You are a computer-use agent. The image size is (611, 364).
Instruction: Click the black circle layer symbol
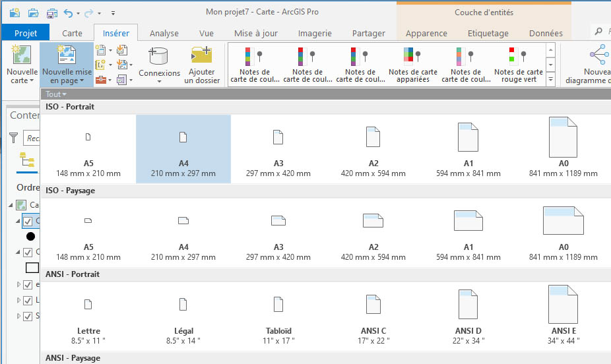[30, 236]
